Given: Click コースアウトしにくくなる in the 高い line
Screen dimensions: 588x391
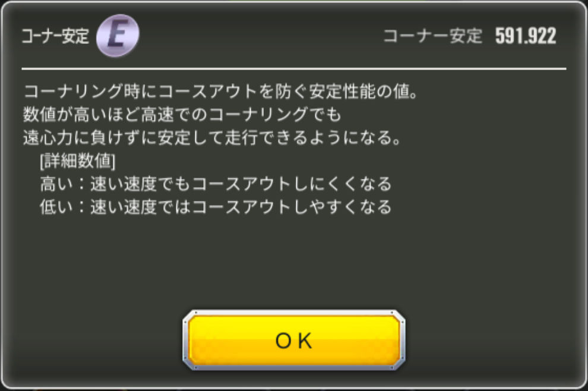Looking at the screenshot, I should pos(292,184).
